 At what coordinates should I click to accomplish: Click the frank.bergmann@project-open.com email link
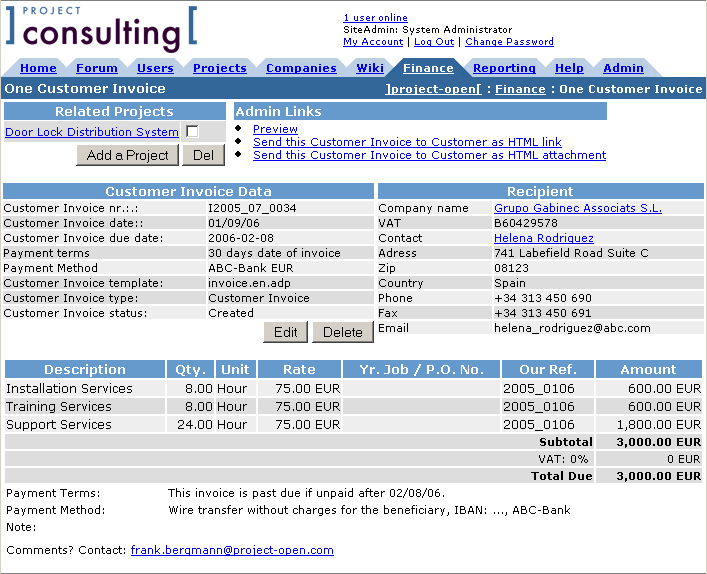pos(232,550)
